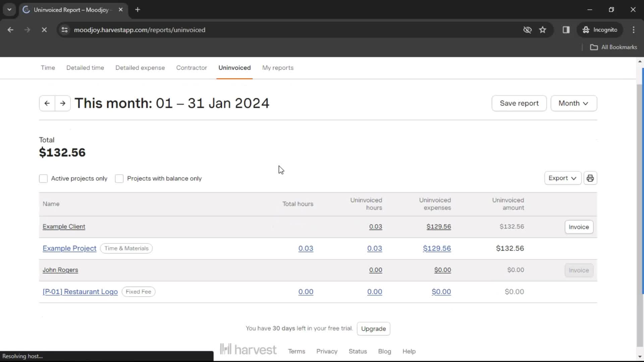Screen dimensions: 644x362
Task: Click the forward navigation arrow
Action: pos(63,103)
